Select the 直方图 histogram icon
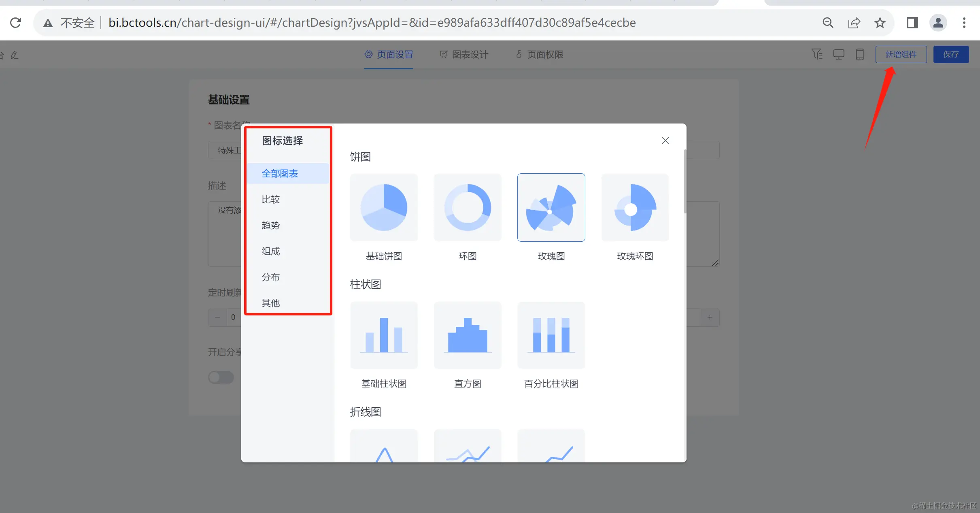Image resolution: width=980 pixels, height=513 pixels. [468, 335]
